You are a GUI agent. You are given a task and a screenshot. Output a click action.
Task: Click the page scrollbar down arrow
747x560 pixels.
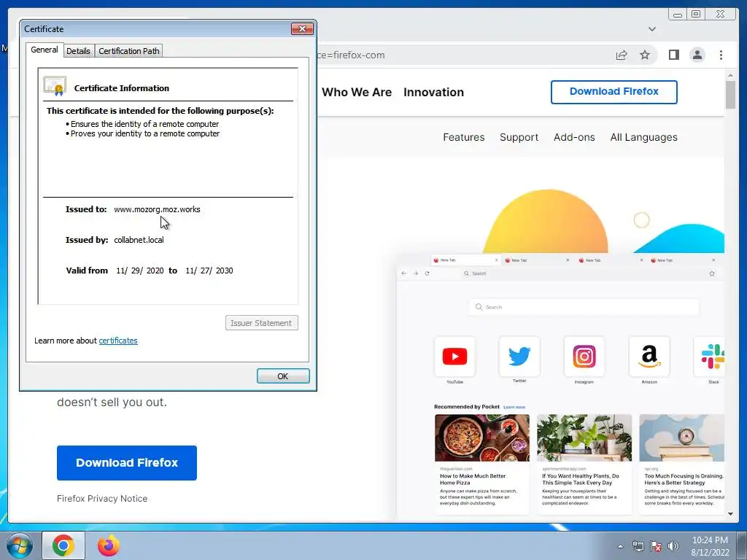click(730, 514)
